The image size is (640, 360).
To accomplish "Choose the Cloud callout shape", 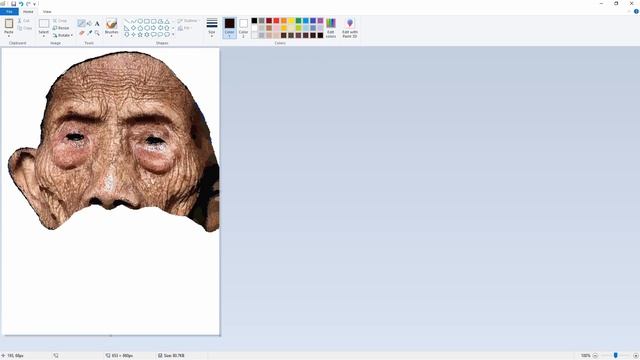I will pos(167,35).
